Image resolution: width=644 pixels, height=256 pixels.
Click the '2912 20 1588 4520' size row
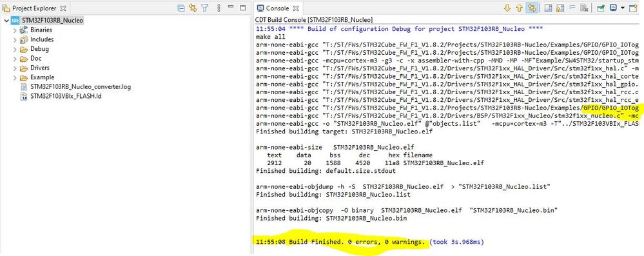tap(375, 163)
